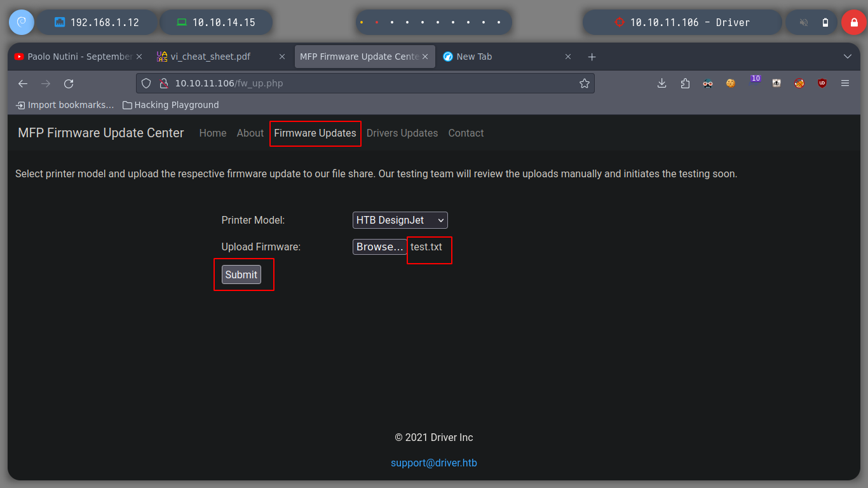Open the uBlock Origin extension

(822, 83)
